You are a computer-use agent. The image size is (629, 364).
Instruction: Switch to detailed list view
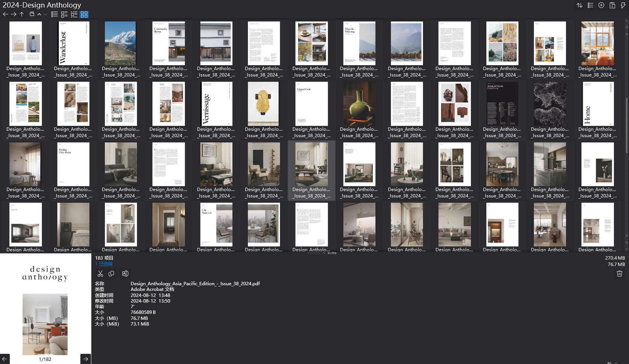tap(54, 14)
